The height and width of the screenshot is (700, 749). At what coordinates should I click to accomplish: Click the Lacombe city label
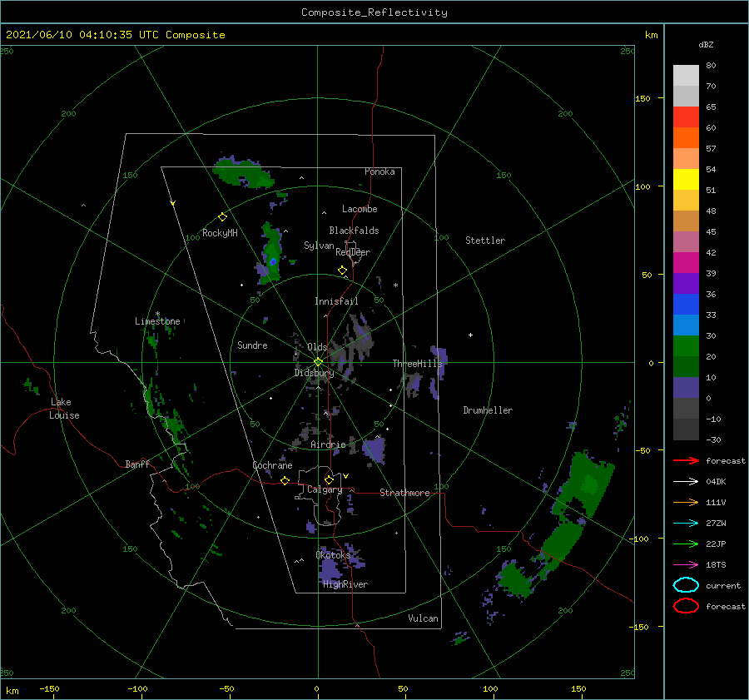click(x=360, y=209)
